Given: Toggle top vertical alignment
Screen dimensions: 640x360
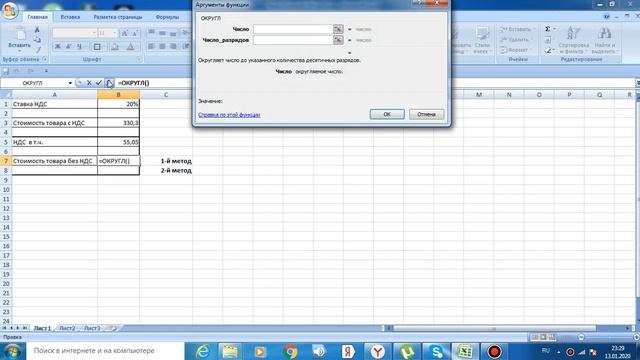Looking at the screenshot, I should pyautogui.click(x=151, y=33).
